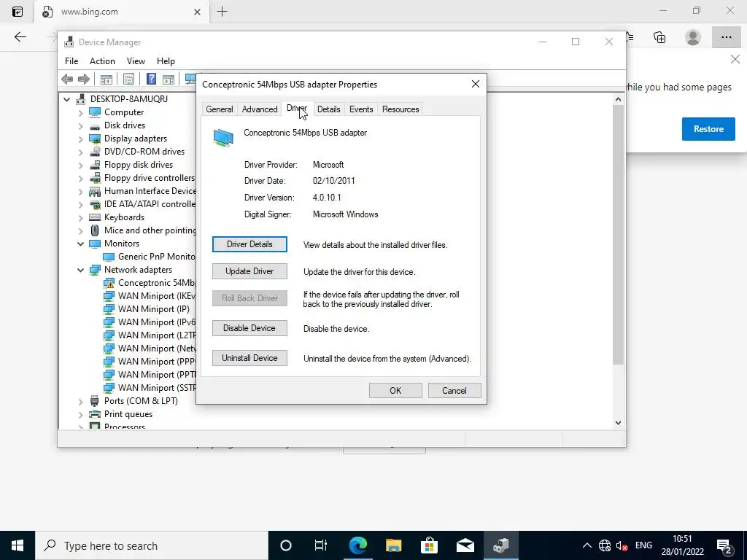
Task: Click the Update Driver button
Action: (249, 271)
